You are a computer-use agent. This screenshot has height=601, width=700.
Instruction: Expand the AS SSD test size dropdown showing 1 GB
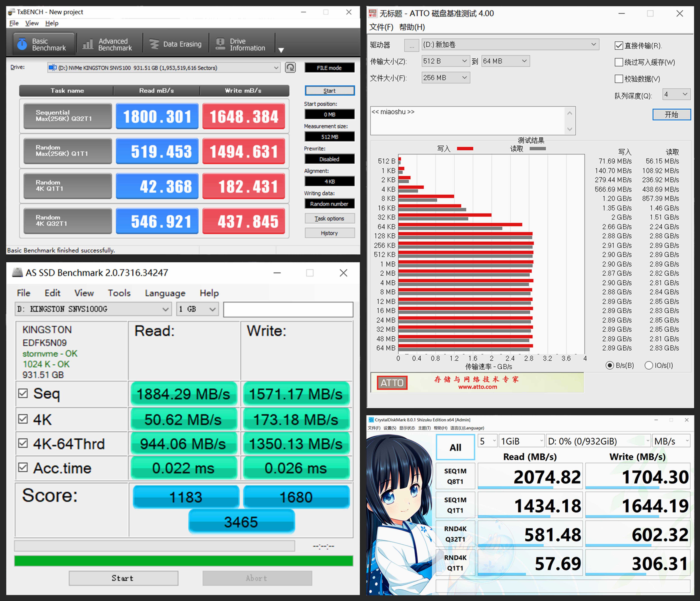198,309
